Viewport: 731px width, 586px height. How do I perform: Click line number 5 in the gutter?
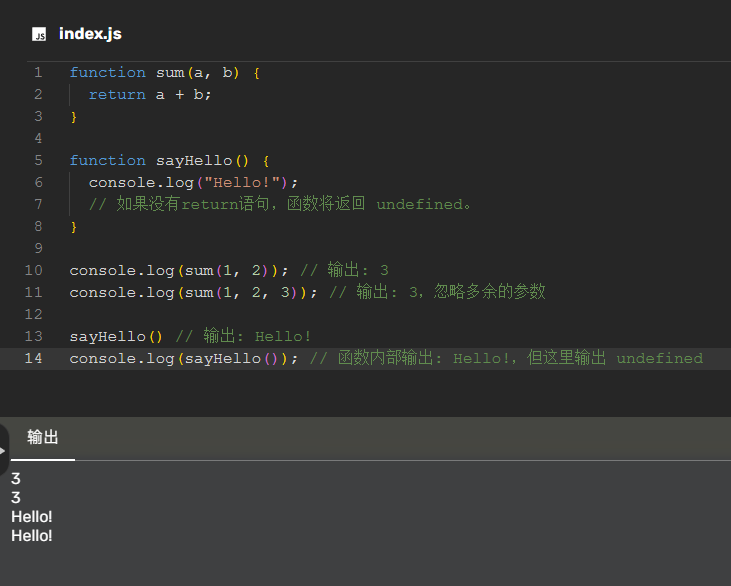[38, 160]
